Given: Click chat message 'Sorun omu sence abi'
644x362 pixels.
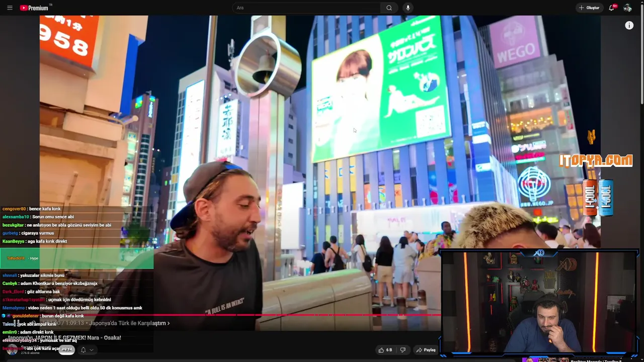Looking at the screenshot, I should pyautogui.click(x=53, y=217).
